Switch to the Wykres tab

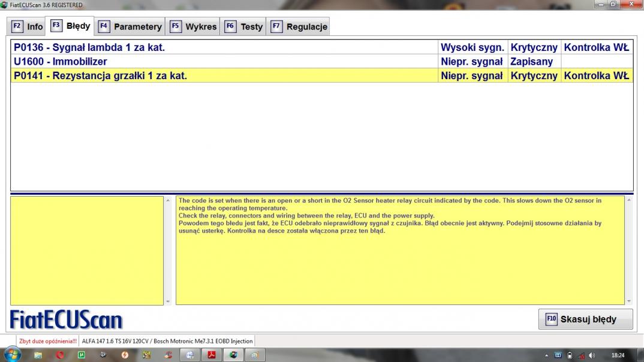pos(192,27)
